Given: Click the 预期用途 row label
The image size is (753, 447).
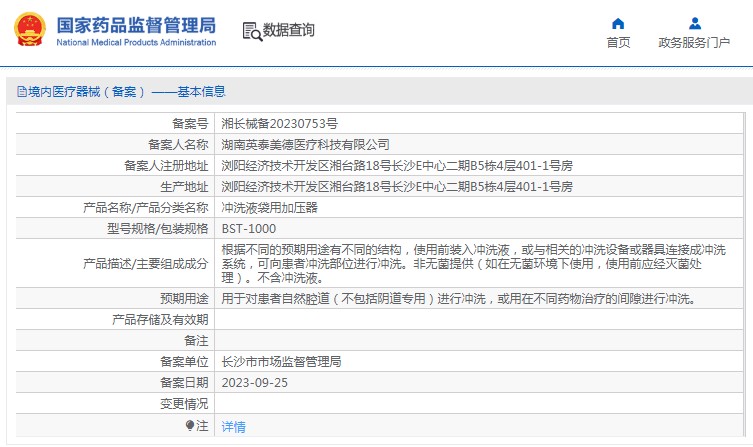Looking at the screenshot, I should (x=184, y=299).
